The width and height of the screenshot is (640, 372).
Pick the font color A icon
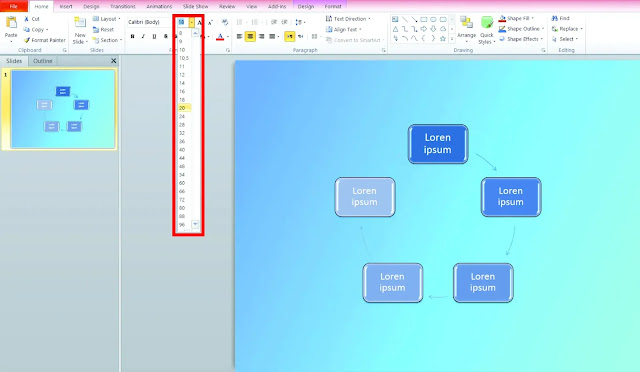[x=220, y=36]
